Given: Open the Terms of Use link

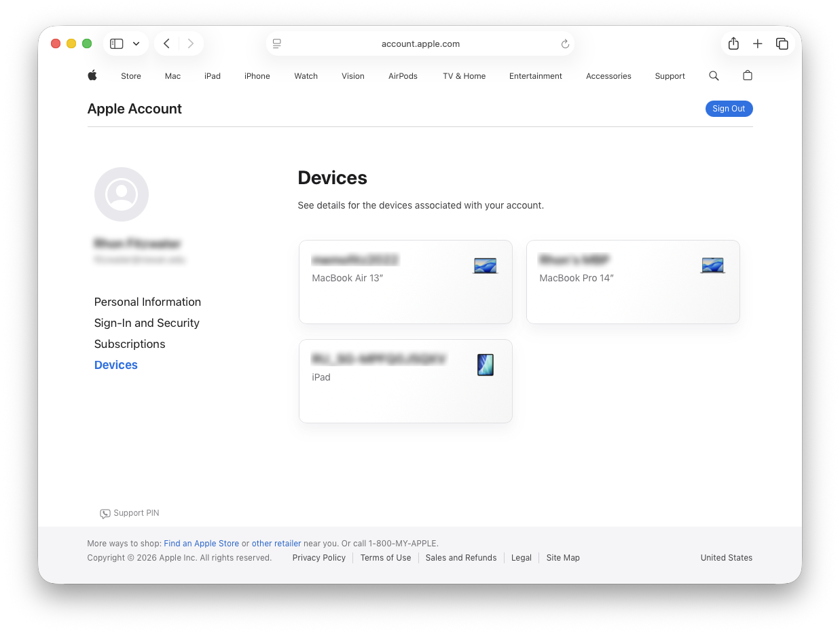Looking at the screenshot, I should click(x=386, y=558).
